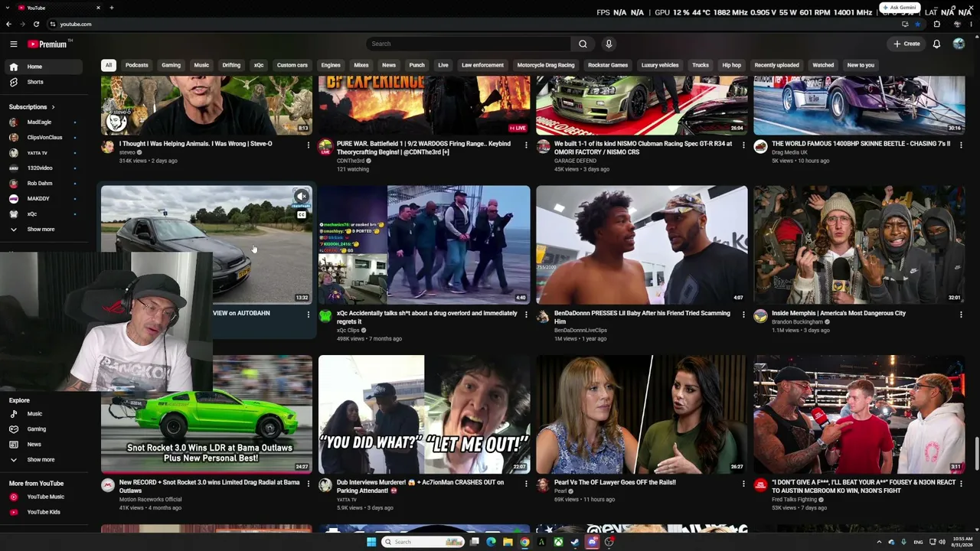This screenshot has width=980, height=551.
Task: Click the Windows taskbar search box
Action: click(x=423, y=542)
